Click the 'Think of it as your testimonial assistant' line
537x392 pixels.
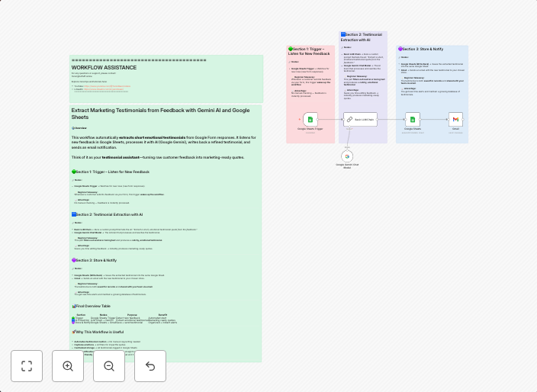coord(158,157)
